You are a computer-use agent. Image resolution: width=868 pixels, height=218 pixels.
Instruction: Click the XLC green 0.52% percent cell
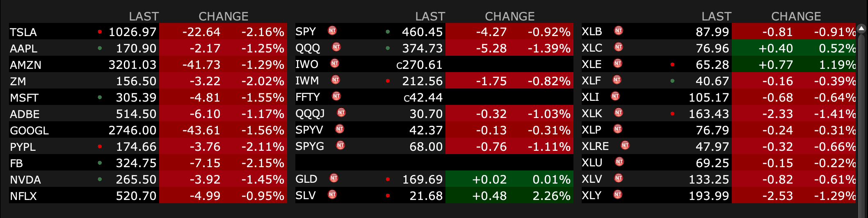tap(837, 48)
